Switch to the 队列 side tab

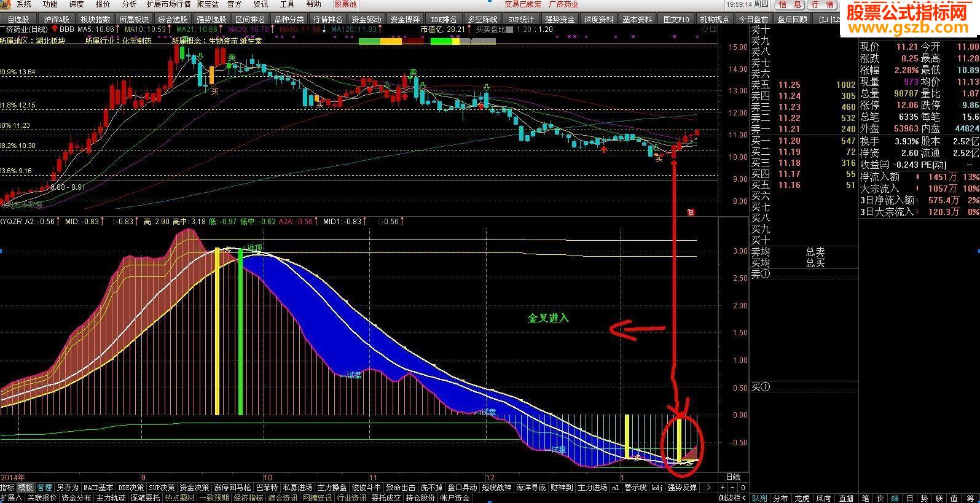(x=759, y=498)
